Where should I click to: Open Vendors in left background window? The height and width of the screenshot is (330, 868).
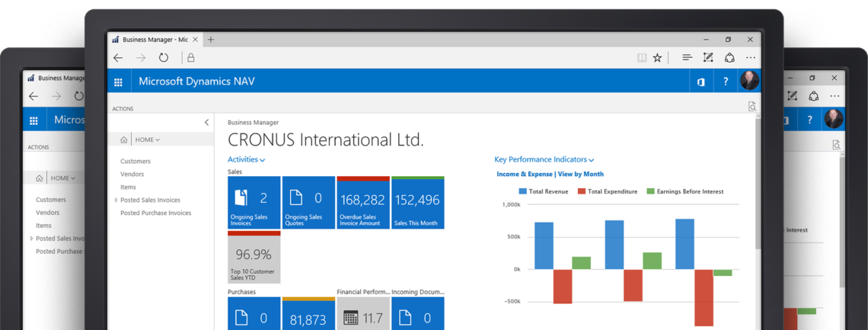(48, 213)
